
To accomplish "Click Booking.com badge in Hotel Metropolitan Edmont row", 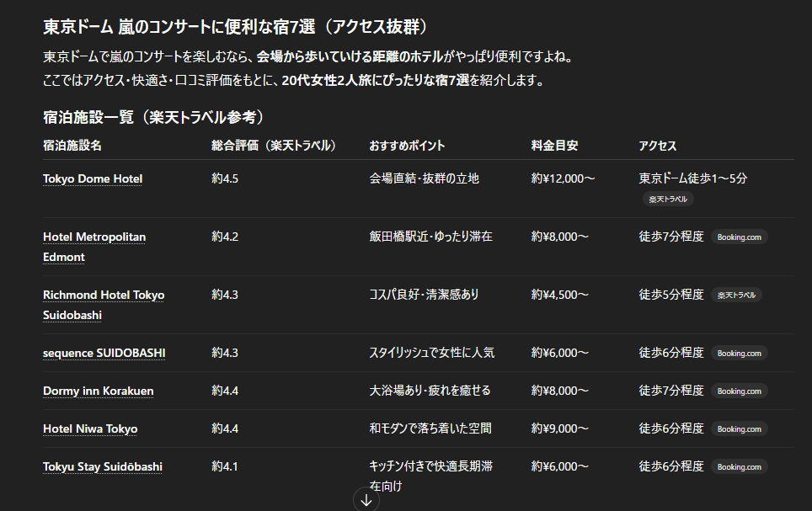I will pyautogui.click(x=739, y=237).
